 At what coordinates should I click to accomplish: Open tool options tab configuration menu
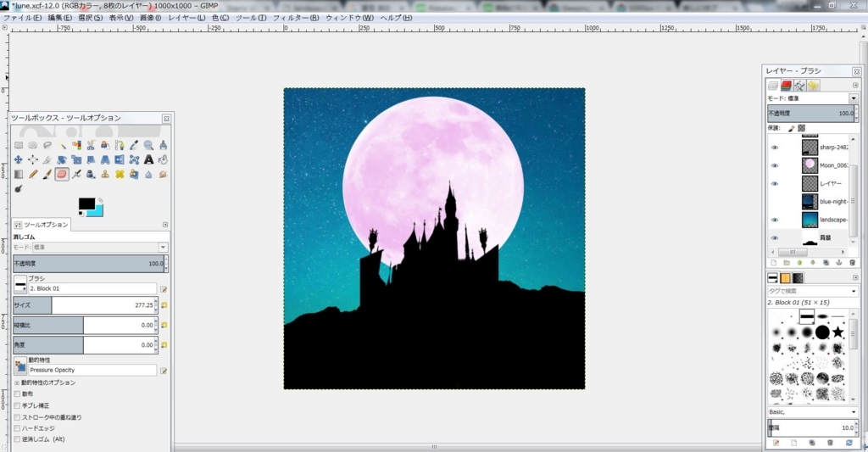[165, 225]
